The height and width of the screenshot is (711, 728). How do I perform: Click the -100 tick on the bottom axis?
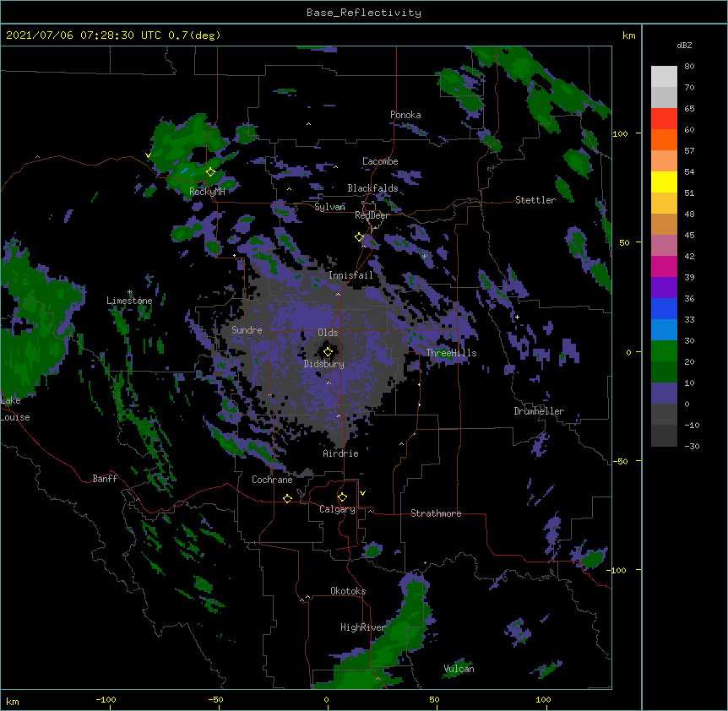[x=106, y=699]
